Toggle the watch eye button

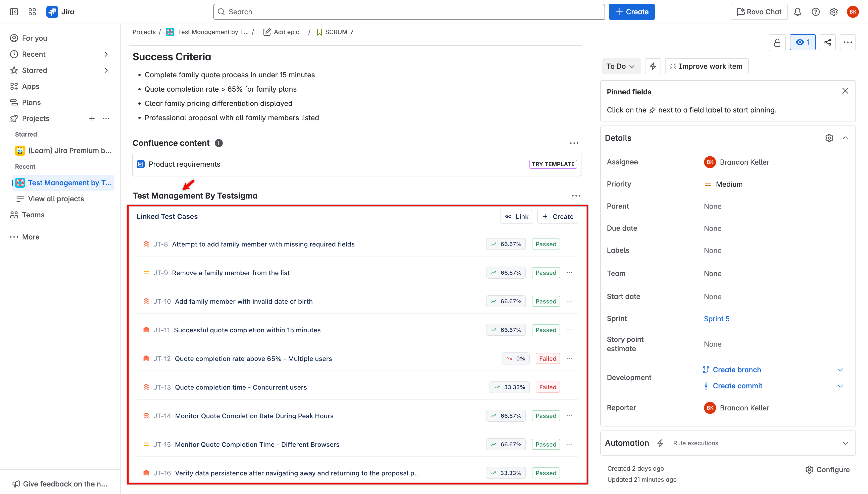pyautogui.click(x=802, y=42)
